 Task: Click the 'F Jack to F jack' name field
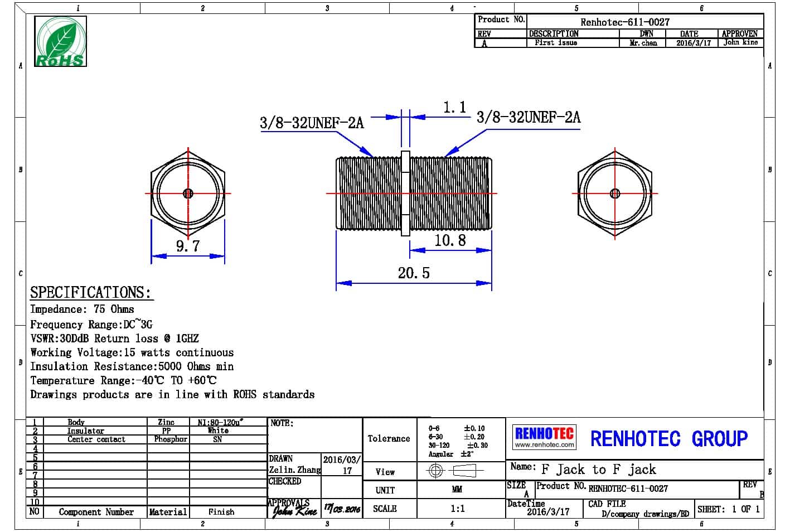coord(598,470)
